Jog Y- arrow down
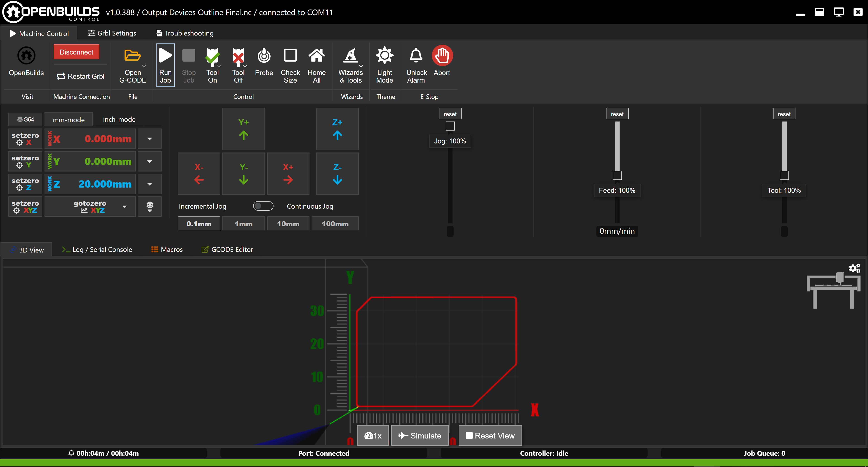This screenshot has height=467, width=868. (x=243, y=174)
